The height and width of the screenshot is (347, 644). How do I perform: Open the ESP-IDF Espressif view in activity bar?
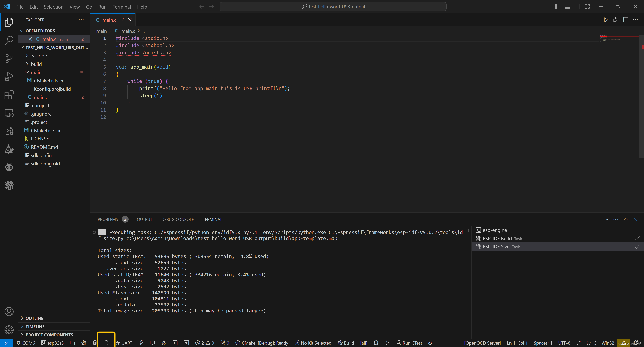pyautogui.click(x=9, y=185)
